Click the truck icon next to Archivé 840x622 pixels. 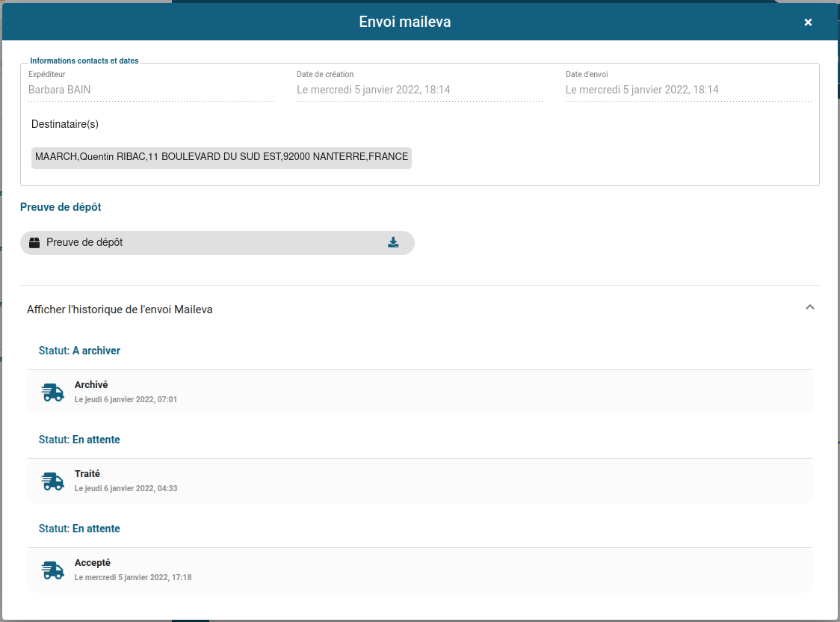(52, 392)
